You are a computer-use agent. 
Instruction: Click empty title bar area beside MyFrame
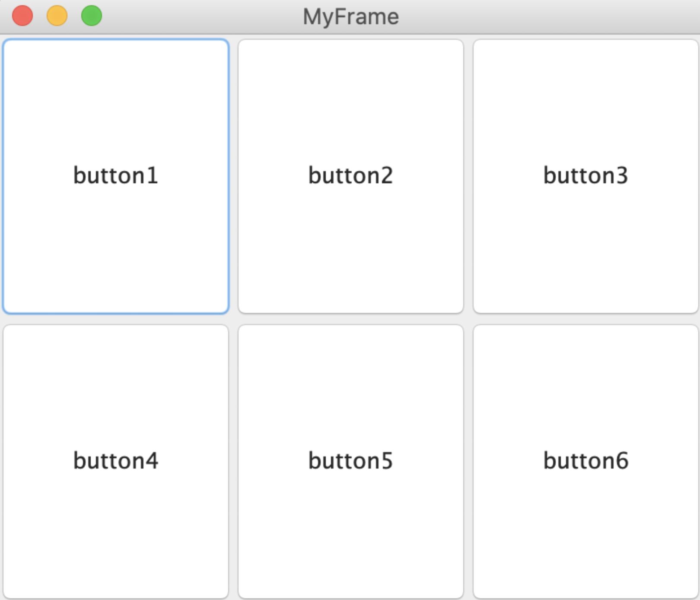[540, 17]
